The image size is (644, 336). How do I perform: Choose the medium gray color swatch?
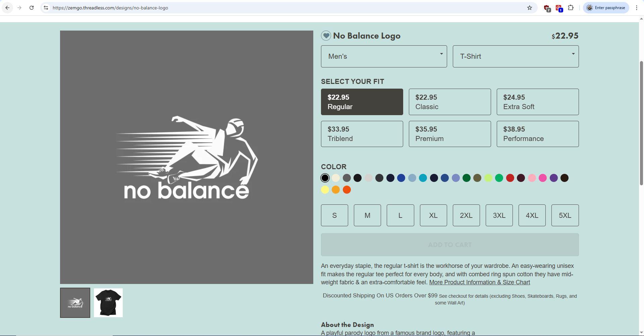point(347,178)
